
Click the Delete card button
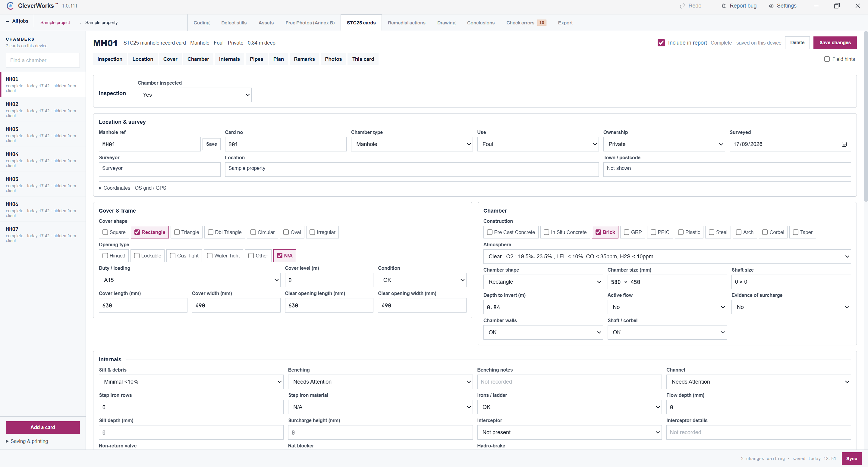tap(797, 42)
